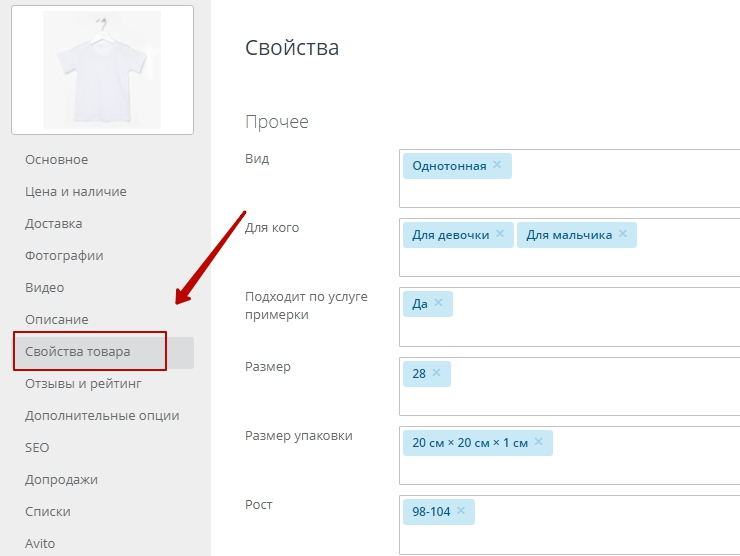Select Описание in the sidebar

[56, 320]
